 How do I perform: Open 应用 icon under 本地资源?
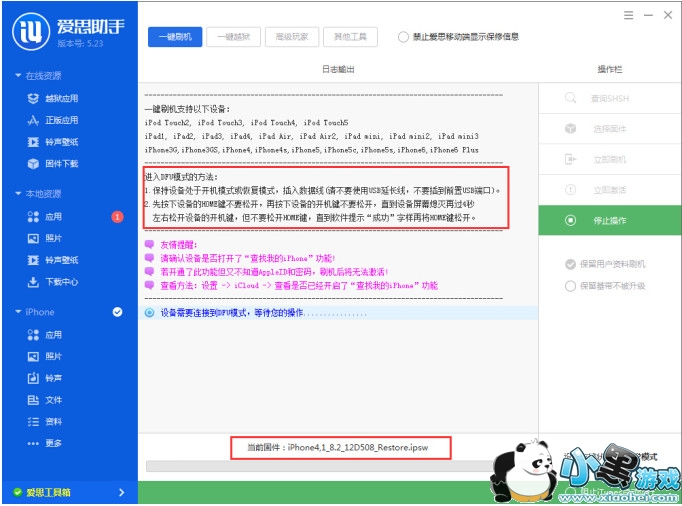click(33, 217)
